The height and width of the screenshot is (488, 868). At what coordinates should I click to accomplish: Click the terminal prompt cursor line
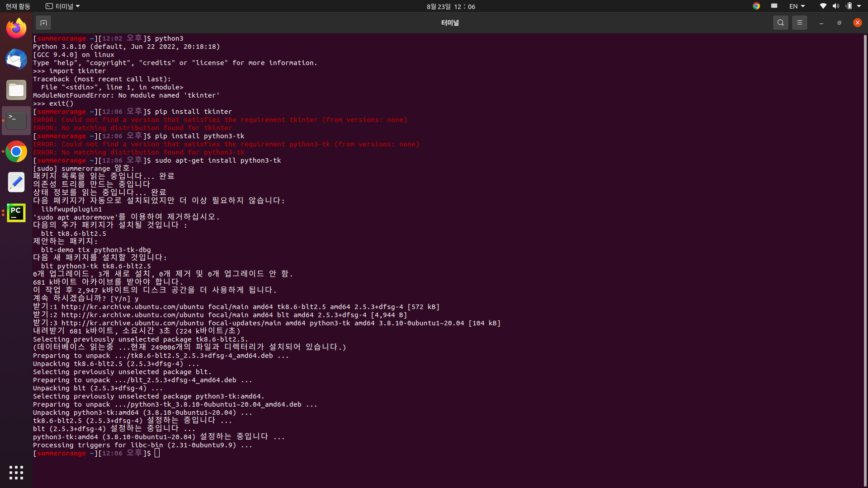click(157, 453)
